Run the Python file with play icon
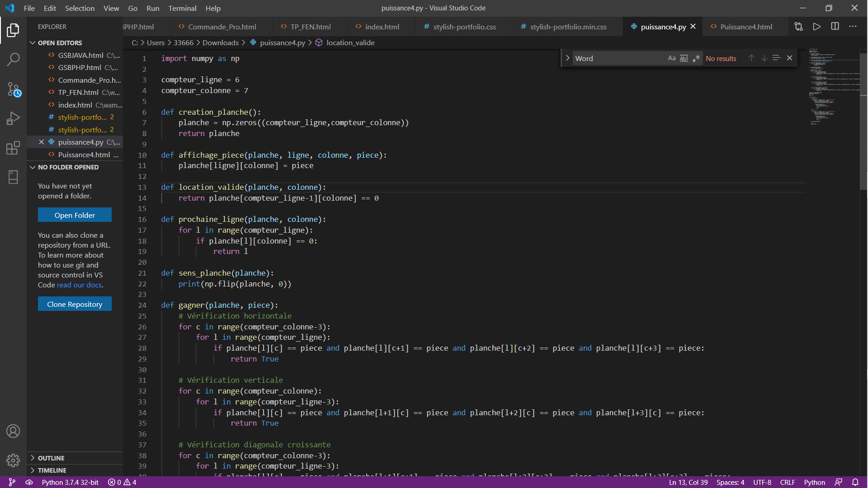This screenshot has width=868, height=488. coord(816,27)
